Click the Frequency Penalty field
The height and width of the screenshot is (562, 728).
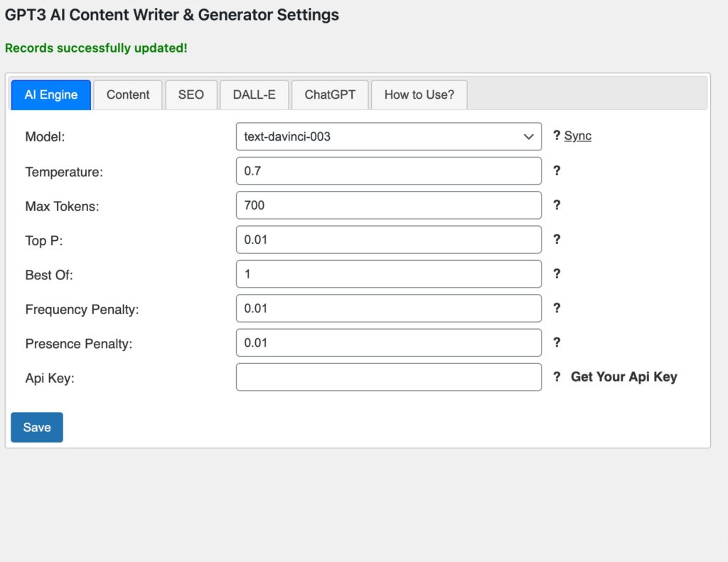[x=389, y=308]
